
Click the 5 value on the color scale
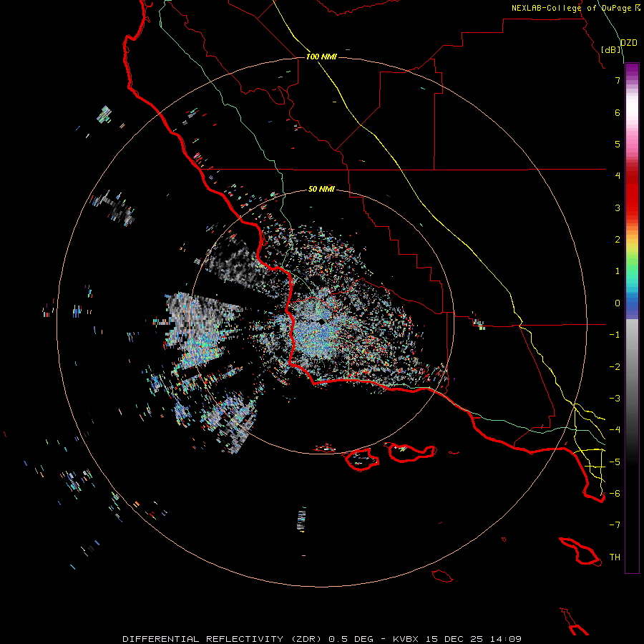click(618, 144)
